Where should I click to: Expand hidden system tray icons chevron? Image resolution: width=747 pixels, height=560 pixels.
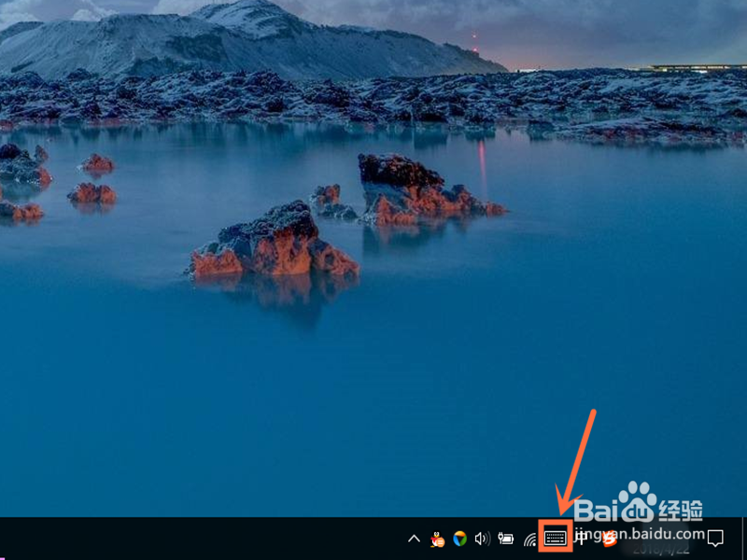[x=414, y=539]
